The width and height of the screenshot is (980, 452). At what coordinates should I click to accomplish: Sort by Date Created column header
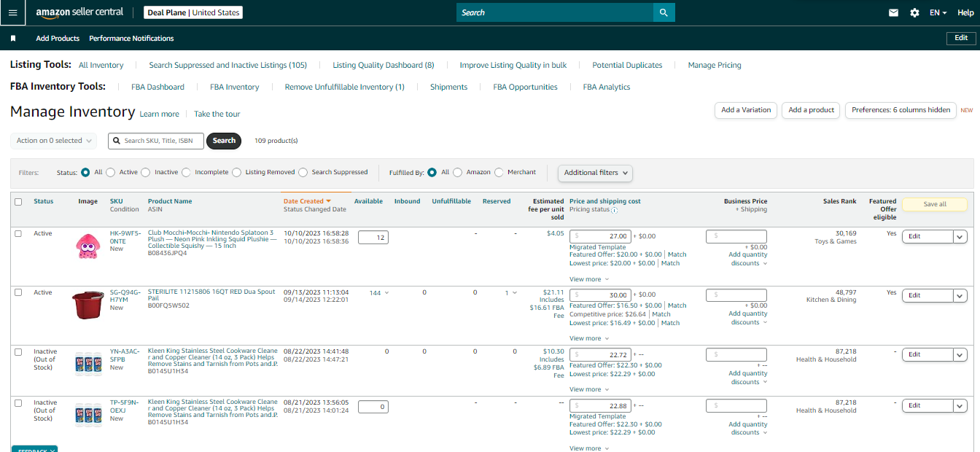pyautogui.click(x=307, y=201)
